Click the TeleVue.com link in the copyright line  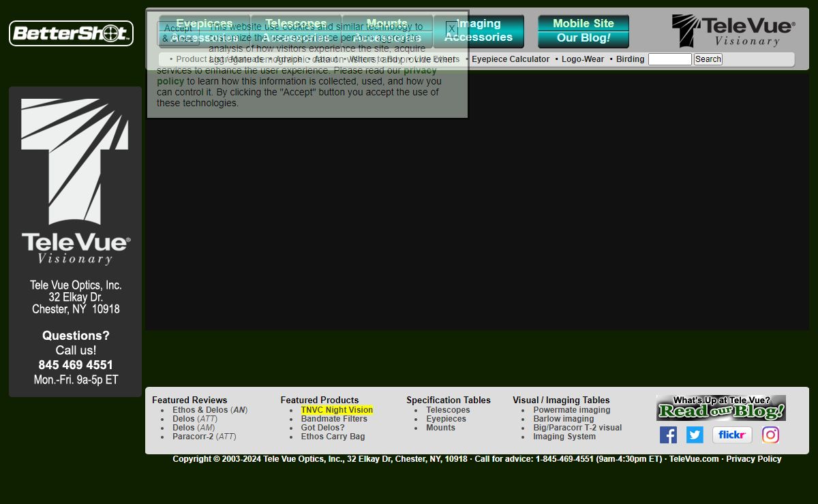(694, 459)
